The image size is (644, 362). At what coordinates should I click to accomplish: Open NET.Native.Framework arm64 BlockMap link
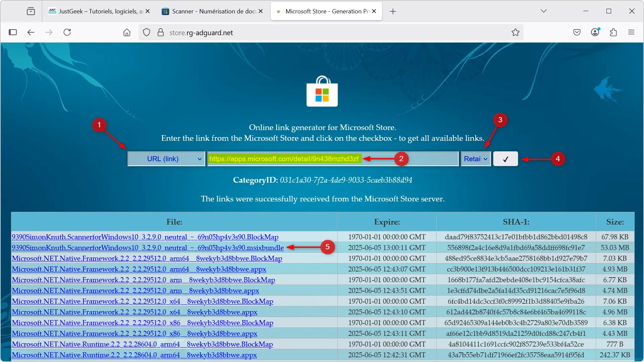pos(147,258)
